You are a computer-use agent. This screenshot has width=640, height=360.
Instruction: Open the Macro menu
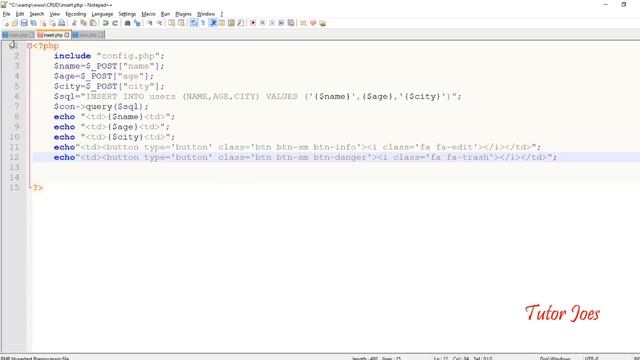coord(149,14)
